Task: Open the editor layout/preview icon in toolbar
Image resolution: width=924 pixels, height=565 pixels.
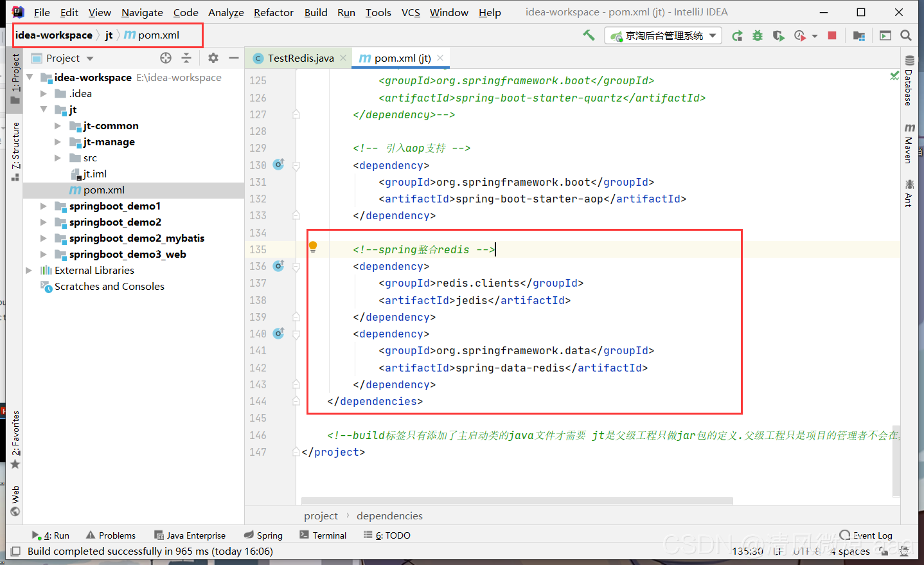Action: 885,36
